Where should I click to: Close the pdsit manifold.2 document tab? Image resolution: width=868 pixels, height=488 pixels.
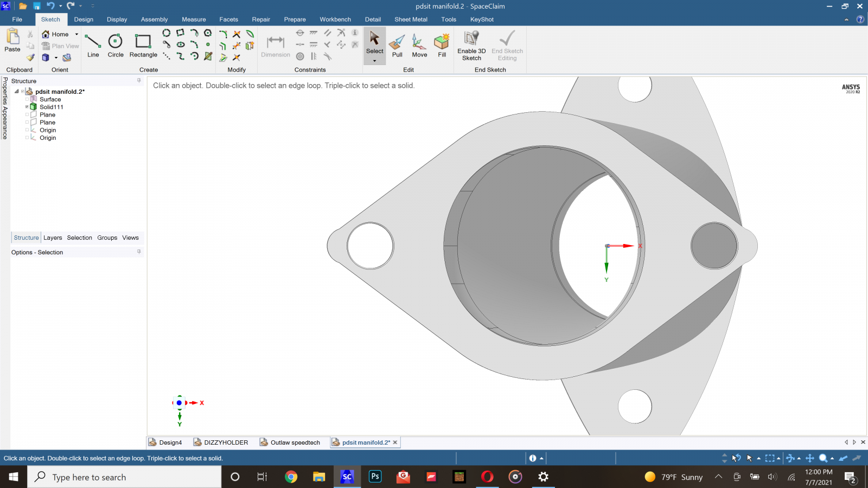(395, 442)
